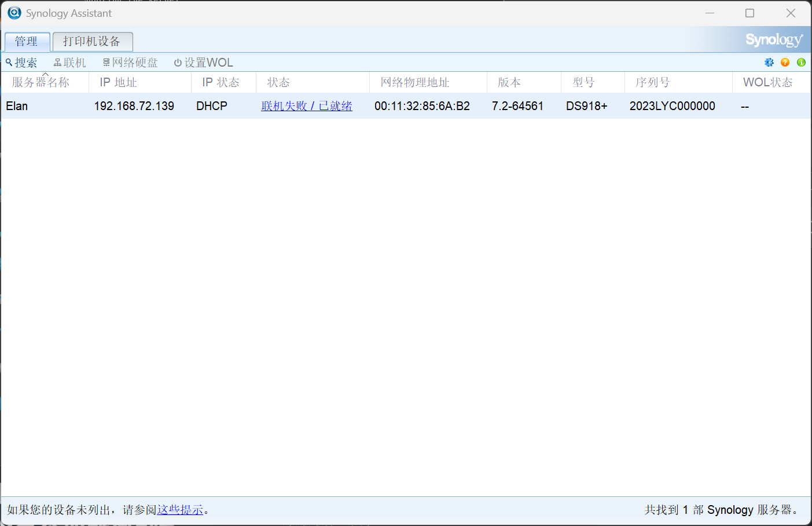Screen dimensions: 812x526
Task: Open help via the orange question icon
Action: pos(785,63)
